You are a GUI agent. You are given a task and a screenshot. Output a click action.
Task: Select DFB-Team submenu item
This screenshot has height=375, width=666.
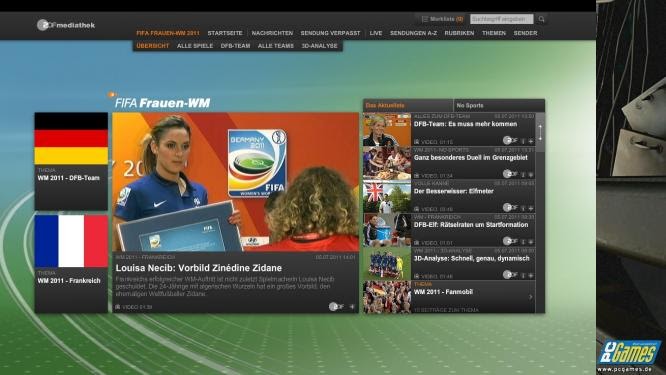tap(235, 46)
